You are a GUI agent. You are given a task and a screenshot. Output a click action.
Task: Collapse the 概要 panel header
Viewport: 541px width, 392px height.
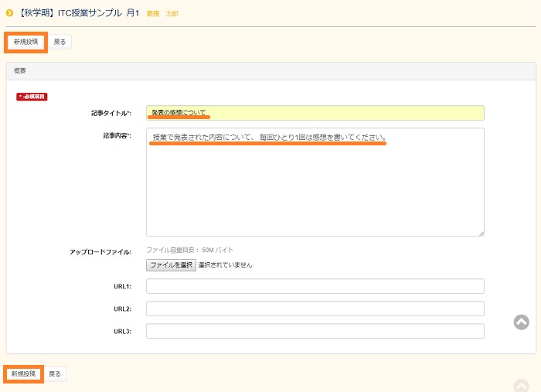click(x=270, y=70)
